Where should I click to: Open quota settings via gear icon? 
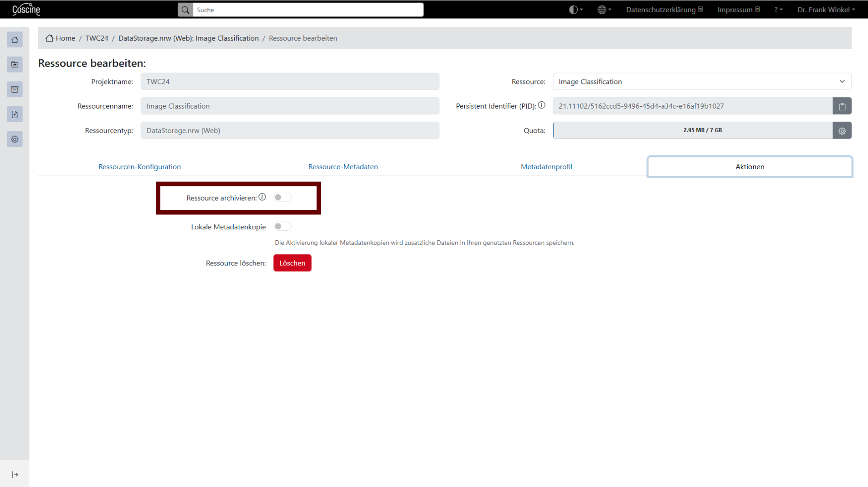(842, 130)
